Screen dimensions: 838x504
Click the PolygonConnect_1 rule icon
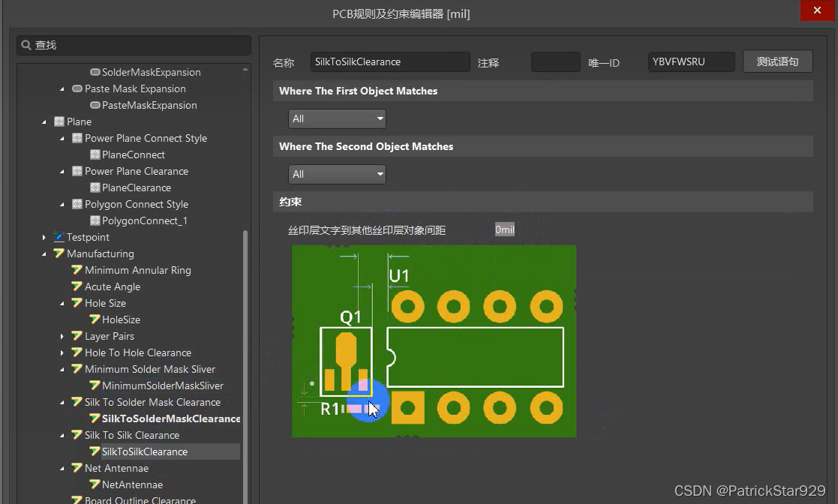coord(95,220)
